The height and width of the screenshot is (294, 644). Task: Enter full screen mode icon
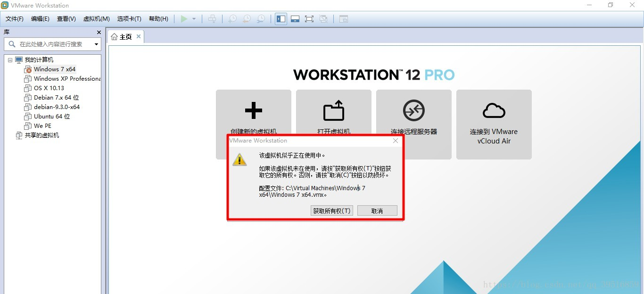[x=309, y=19]
